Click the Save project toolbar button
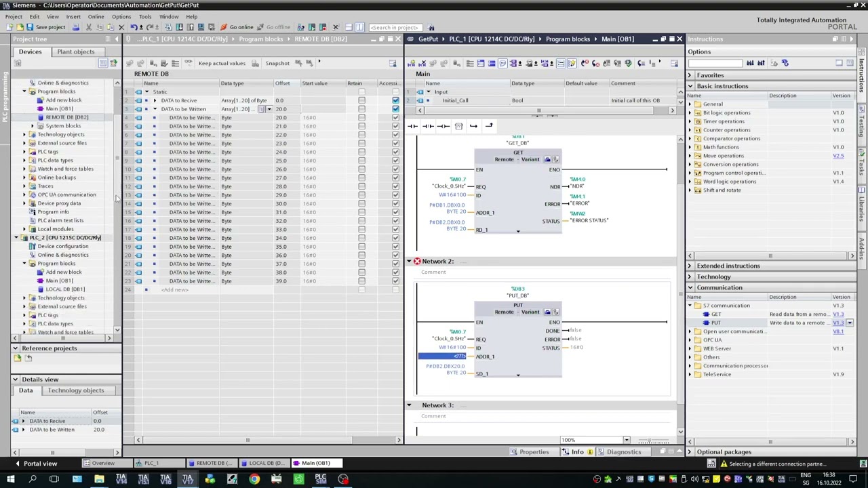 [45, 27]
